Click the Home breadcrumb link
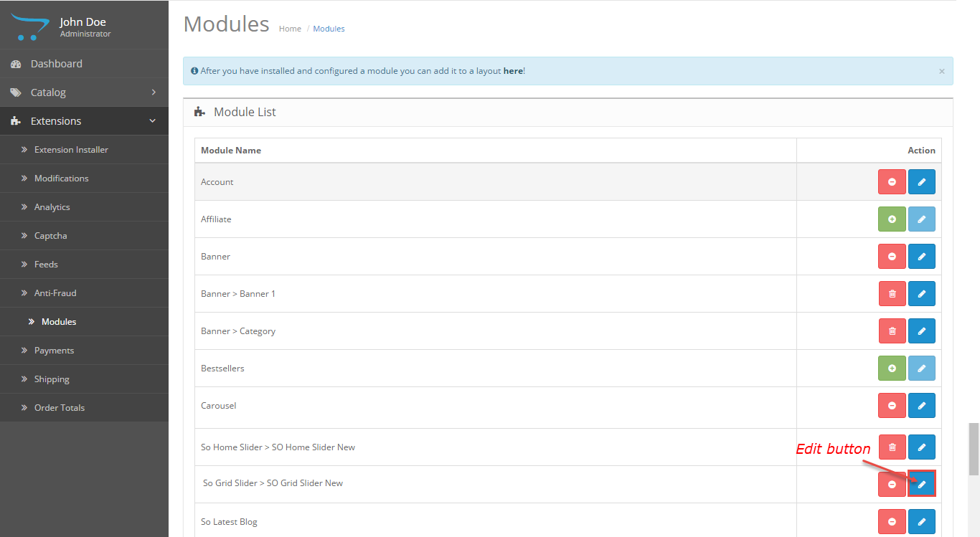 (290, 29)
